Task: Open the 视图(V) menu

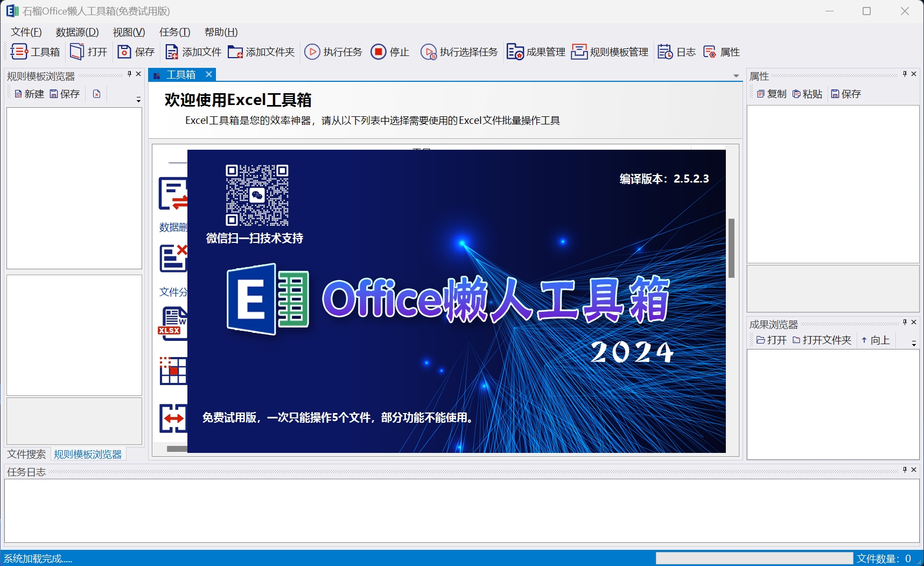Action: click(129, 32)
